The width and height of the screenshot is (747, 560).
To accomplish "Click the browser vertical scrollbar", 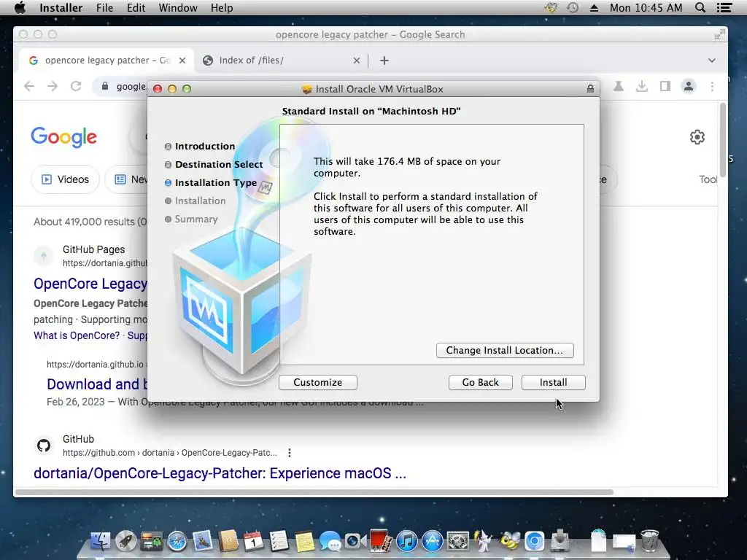I will (x=723, y=139).
